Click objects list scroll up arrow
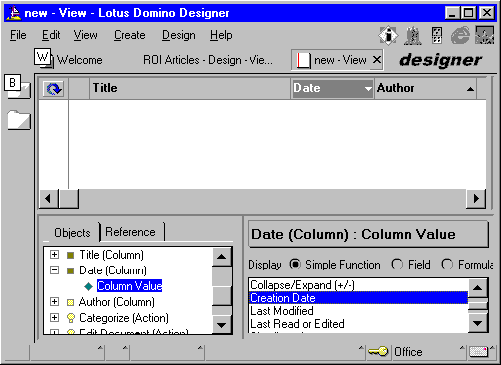 (x=222, y=257)
